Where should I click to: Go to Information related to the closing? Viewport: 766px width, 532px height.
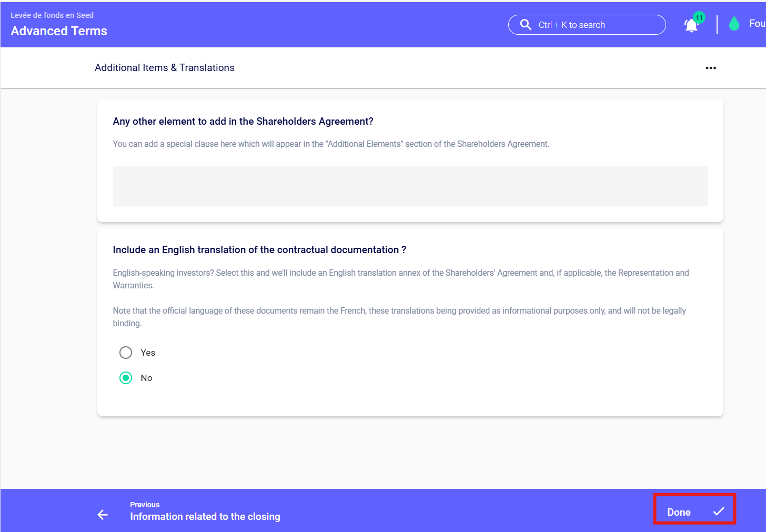pos(205,517)
